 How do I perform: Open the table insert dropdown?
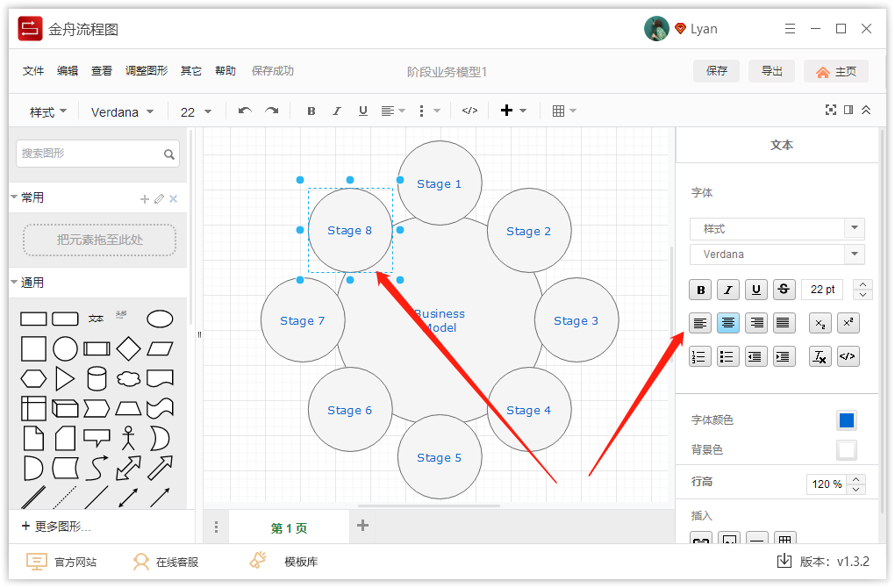[563, 111]
